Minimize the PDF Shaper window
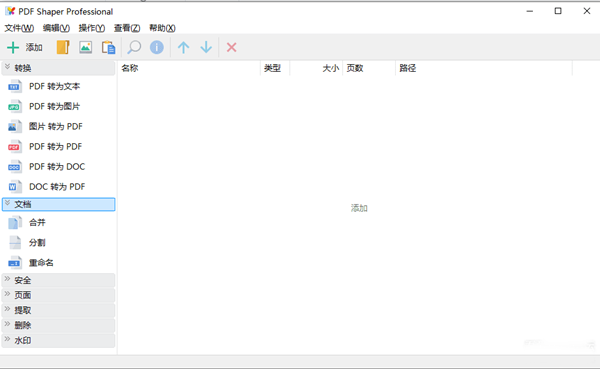 click(530, 11)
